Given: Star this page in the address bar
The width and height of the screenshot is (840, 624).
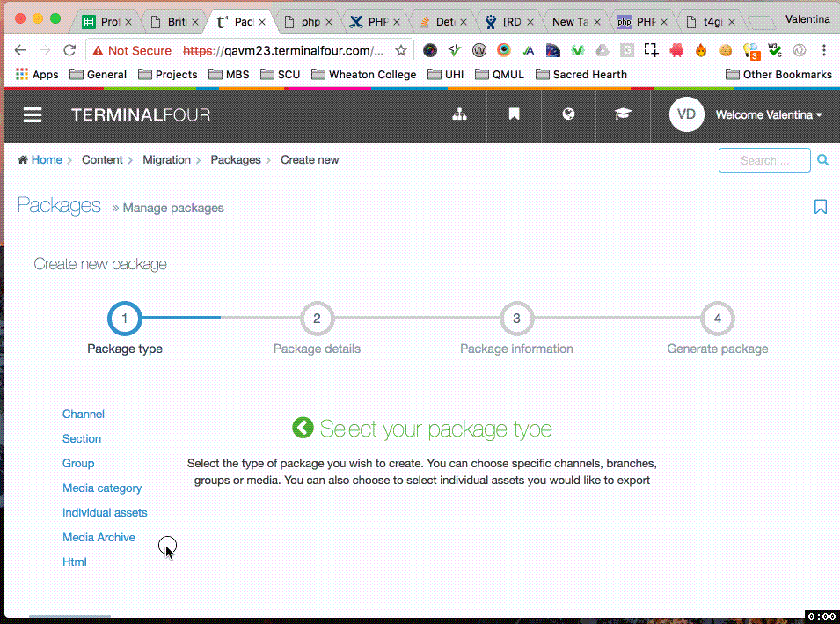Looking at the screenshot, I should tap(401, 51).
